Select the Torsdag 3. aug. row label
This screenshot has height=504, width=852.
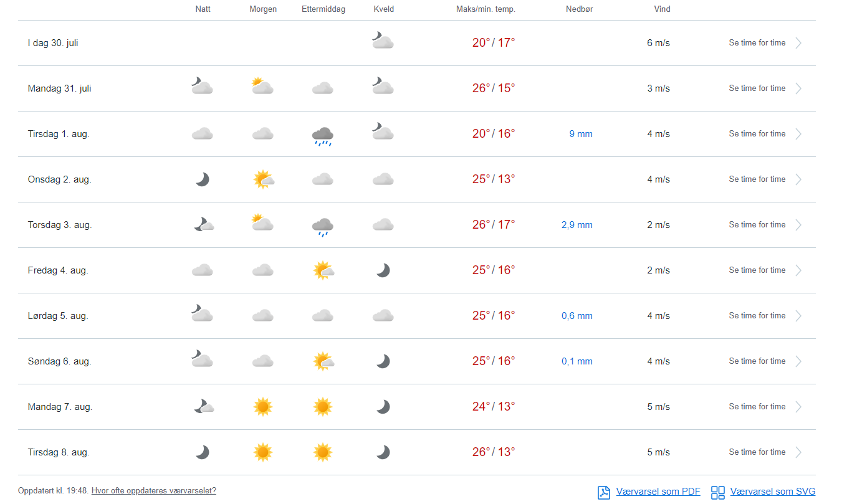pyautogui.click(x=60, y=225)
